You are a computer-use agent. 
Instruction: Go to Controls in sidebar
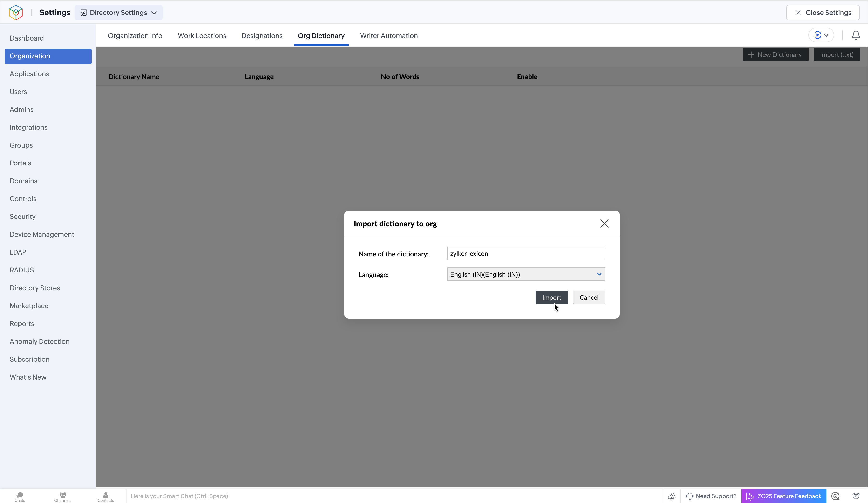tap(23, 199)
